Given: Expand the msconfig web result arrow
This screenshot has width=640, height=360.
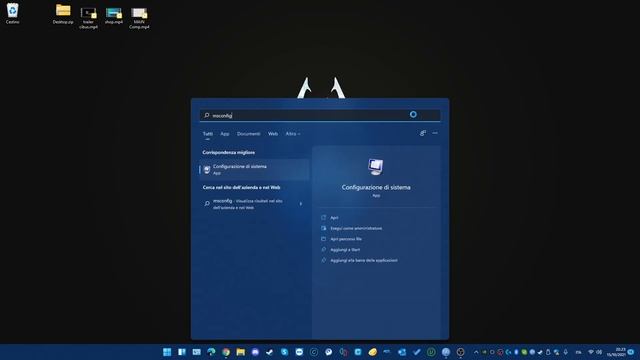Looking at the screenshot, I should 301,204.
